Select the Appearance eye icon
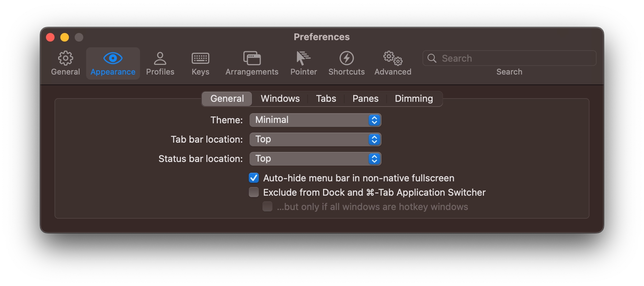Image resolution: width=644 pixels, height=286 pixels. pos(113,58)
